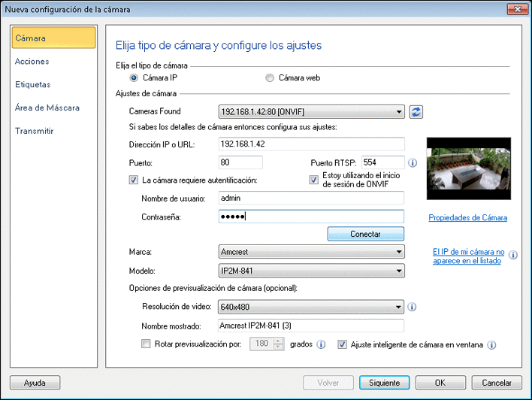Click the Contraseña password field
This screenshot has width=532, height=400.
tap(311, 217)
